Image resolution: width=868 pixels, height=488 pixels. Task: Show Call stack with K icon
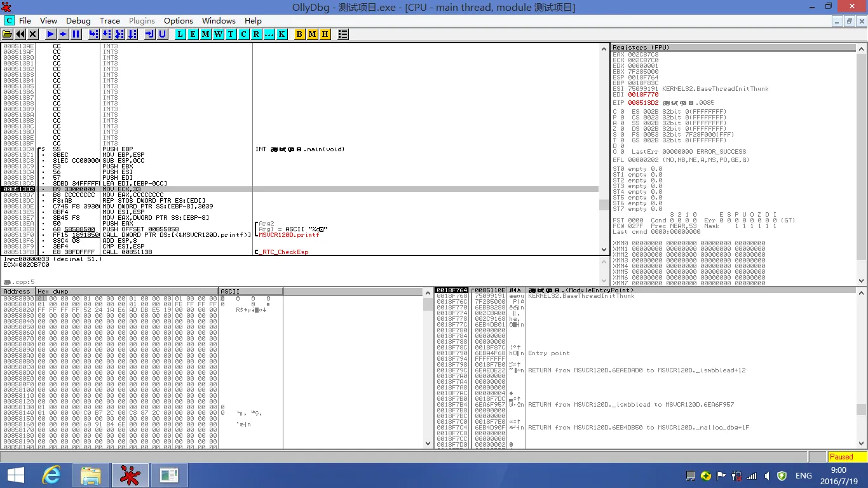pyautogui.click(x=282, y=34)
